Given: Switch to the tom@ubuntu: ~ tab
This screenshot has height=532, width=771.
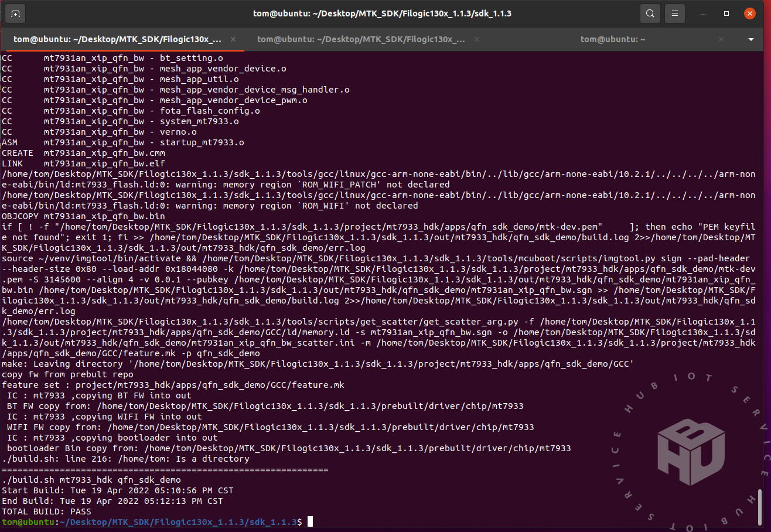Looking at the screenshot, I should click(x=613, y=39).
